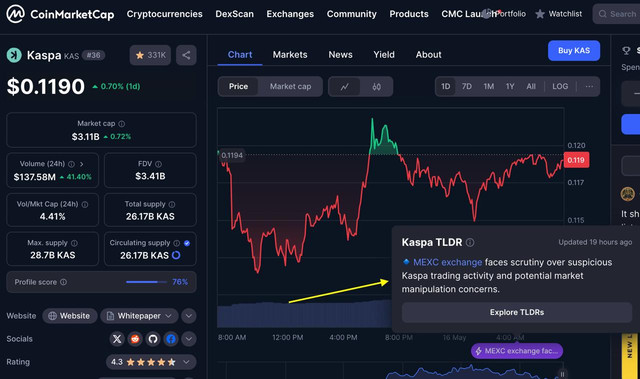
Task: Open Exchanges menu
Action: [x=290, y=14]
